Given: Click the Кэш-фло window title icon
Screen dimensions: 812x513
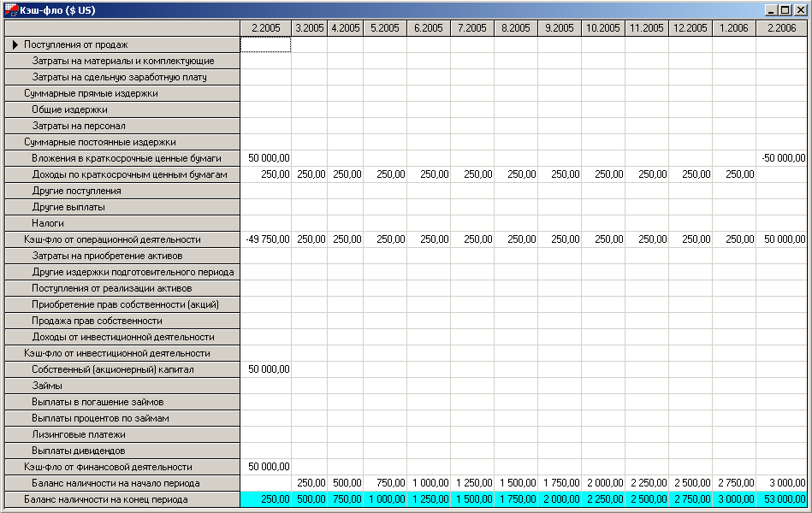Looking at the screenshot, I should coord(11,10).
